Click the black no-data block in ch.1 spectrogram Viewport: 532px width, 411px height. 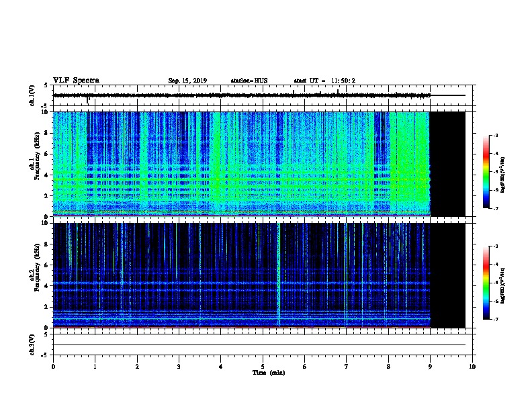448,164
